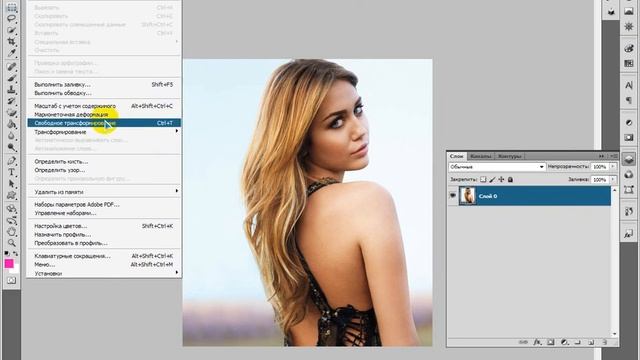The image size is (640, 360).
Task: Create a new layer
Action: tap(591, 342)
